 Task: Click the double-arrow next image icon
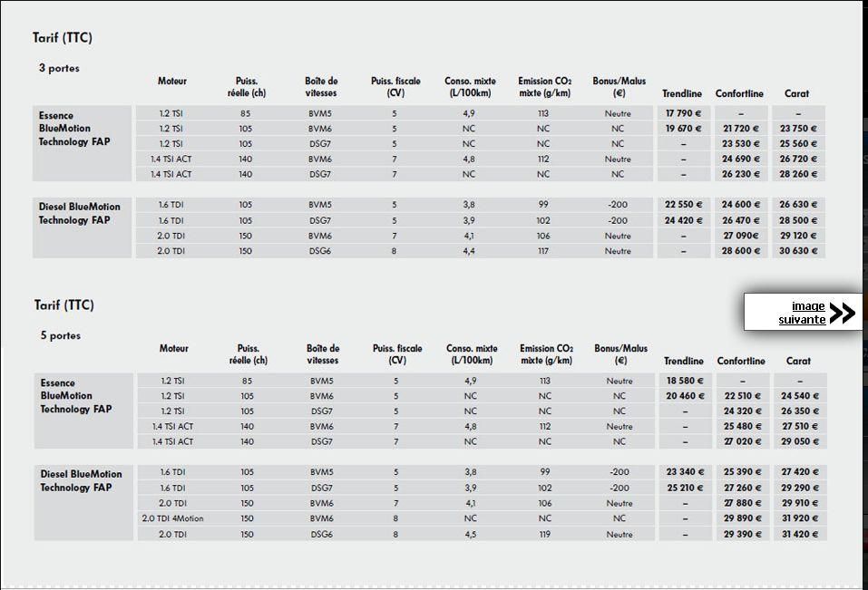pos(843,313)
